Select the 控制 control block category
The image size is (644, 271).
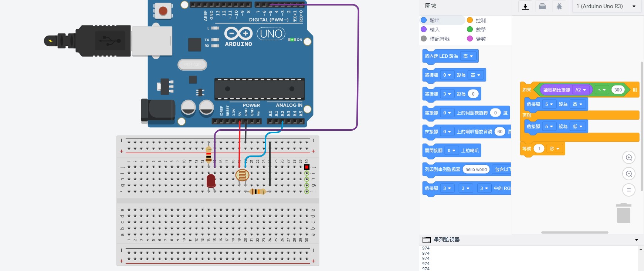click(x=480, y=20)
